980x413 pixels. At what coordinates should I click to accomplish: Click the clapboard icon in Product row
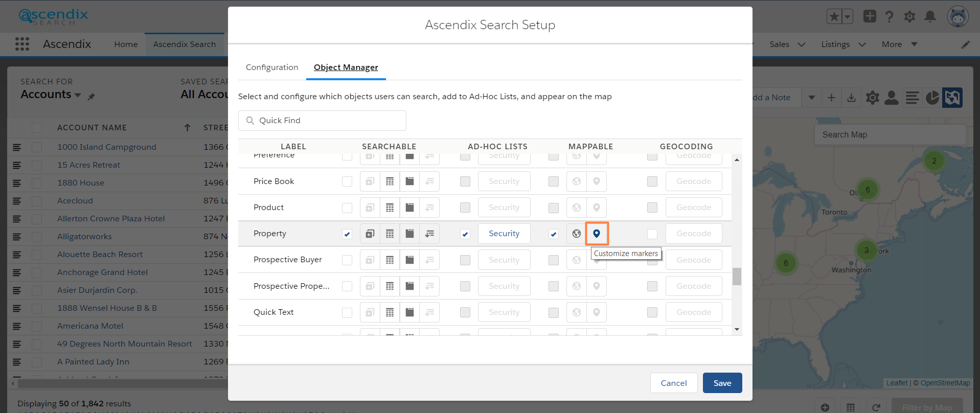tap(410, 208)
